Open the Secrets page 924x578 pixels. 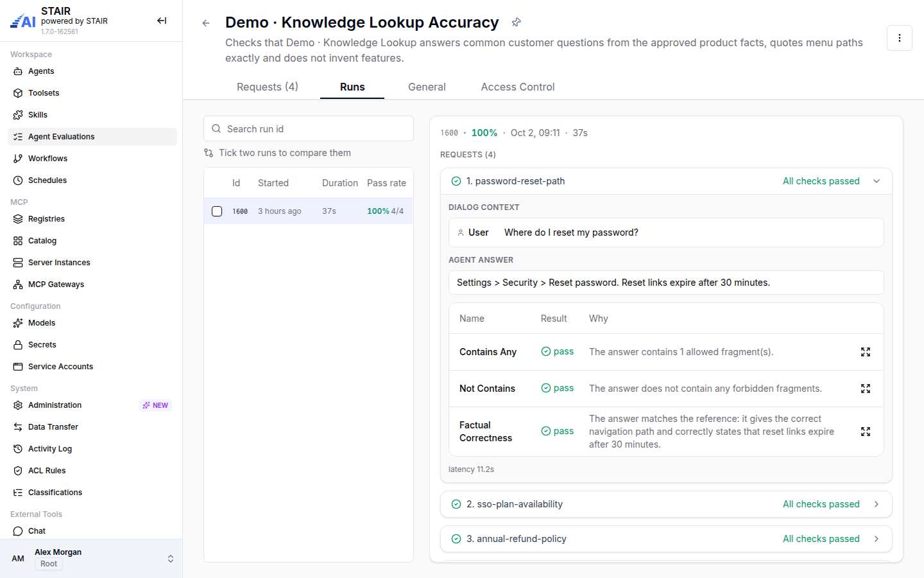92,345
